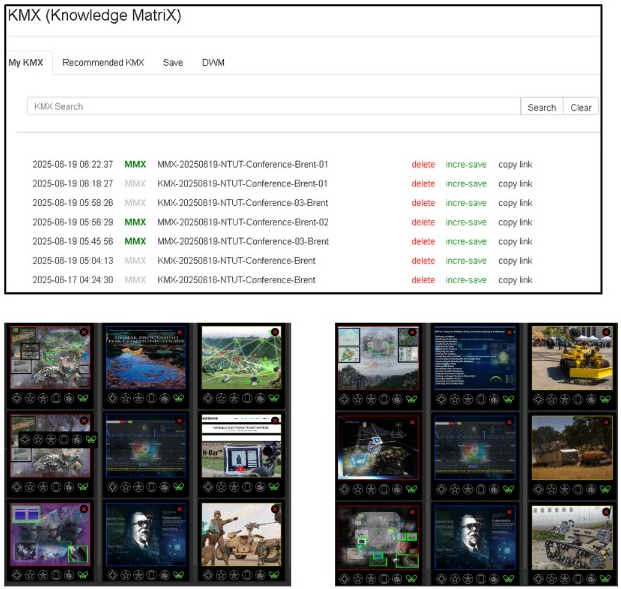Click the diamond icon under the purple collage card
The width and height of the screenshot is (621, 589).
tap(16, 575)
